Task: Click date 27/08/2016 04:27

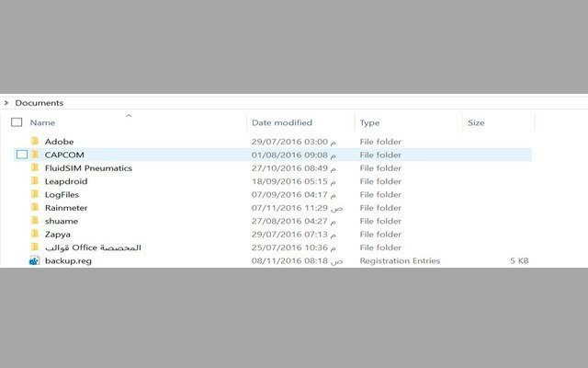Action: pyautogui.click(x=294, y=221)
